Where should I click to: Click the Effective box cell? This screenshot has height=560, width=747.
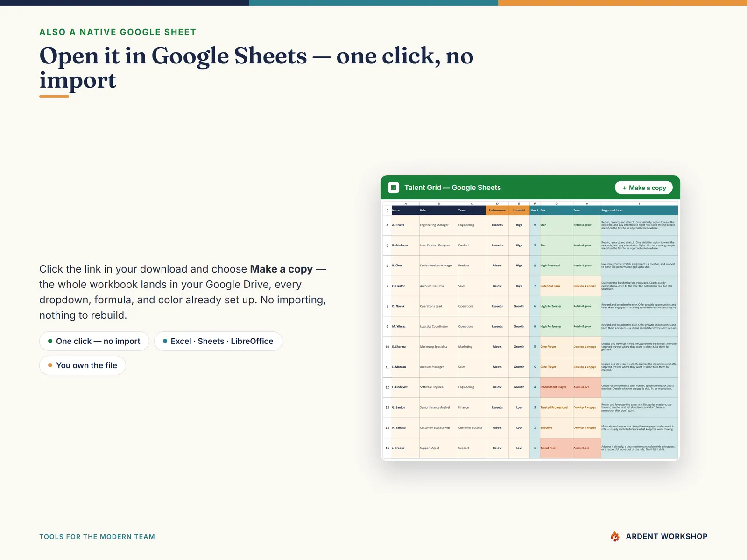click(556, 428)
